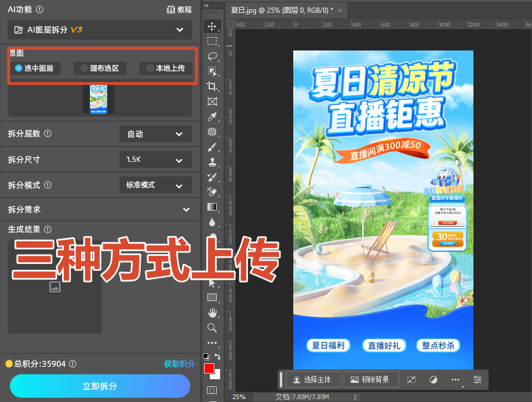This screenshot has width=532, height=402.
Task: Click the 25% zoom level field
Action: (x=239, y=397)
